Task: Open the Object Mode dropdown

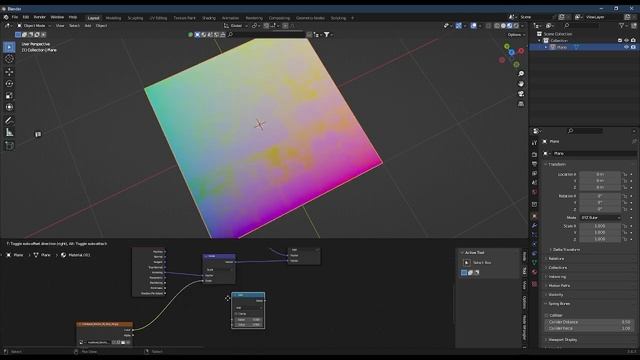Action: coord(34,26)
